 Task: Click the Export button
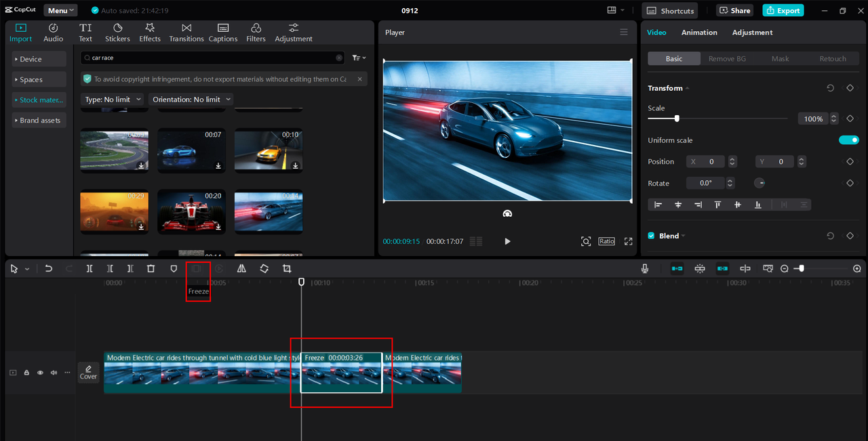pos(783,10)
